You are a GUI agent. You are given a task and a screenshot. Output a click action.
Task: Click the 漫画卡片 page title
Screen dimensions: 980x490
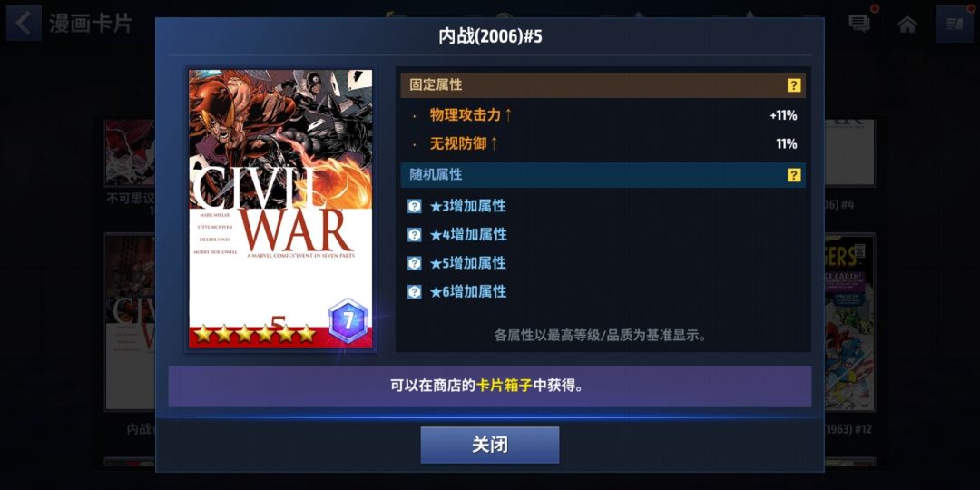pos(91,24)
